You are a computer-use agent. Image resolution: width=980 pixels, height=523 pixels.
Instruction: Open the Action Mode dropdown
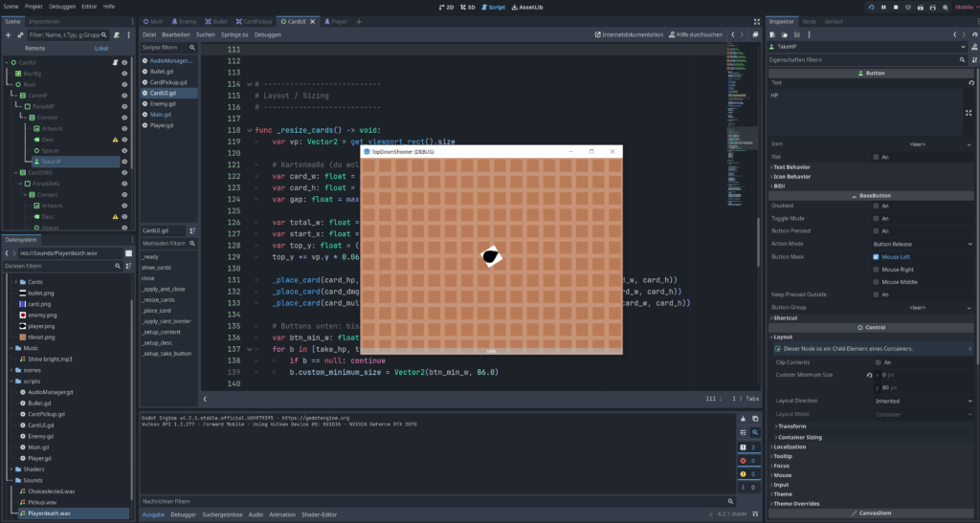tap(922, 243)
